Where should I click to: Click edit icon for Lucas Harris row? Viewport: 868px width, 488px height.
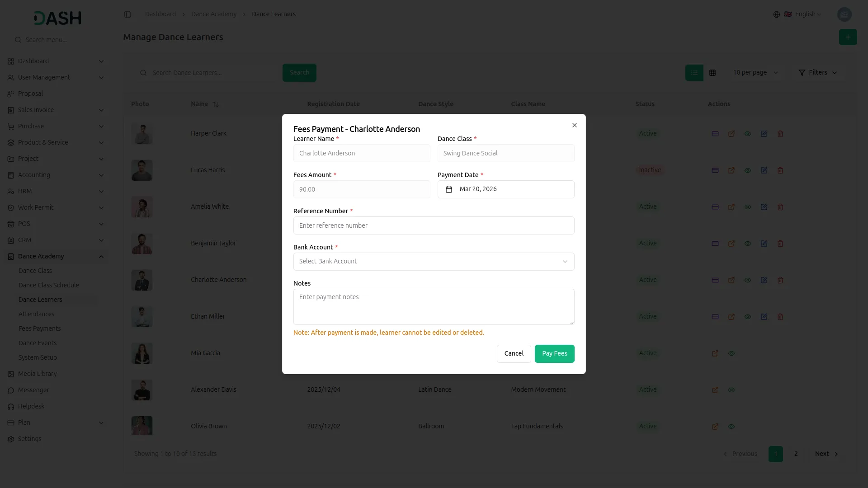click(764, 170)
